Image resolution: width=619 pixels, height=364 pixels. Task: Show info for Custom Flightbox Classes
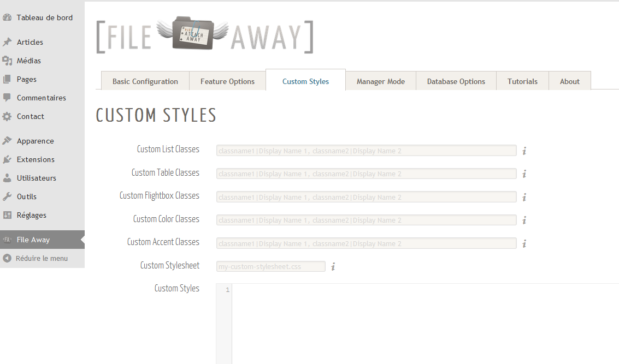[x=524, y=197]
